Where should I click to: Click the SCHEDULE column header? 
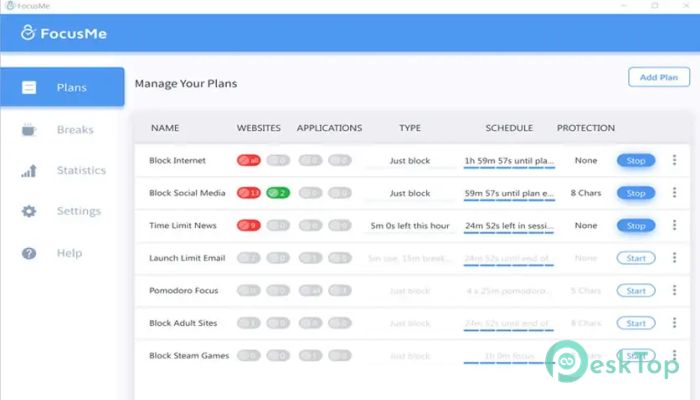click(x=509, y=128)
